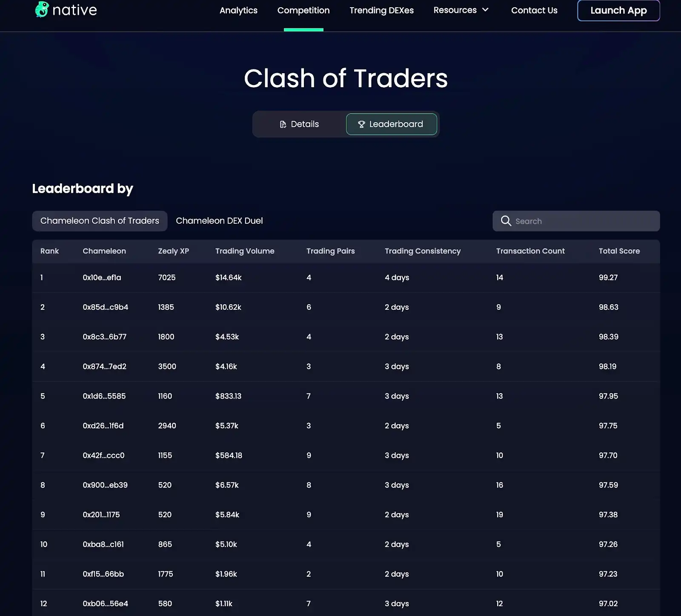This screenshot has width=681, height=616.
Task: Click total score 99.27
Action: (x=608, y=277)
